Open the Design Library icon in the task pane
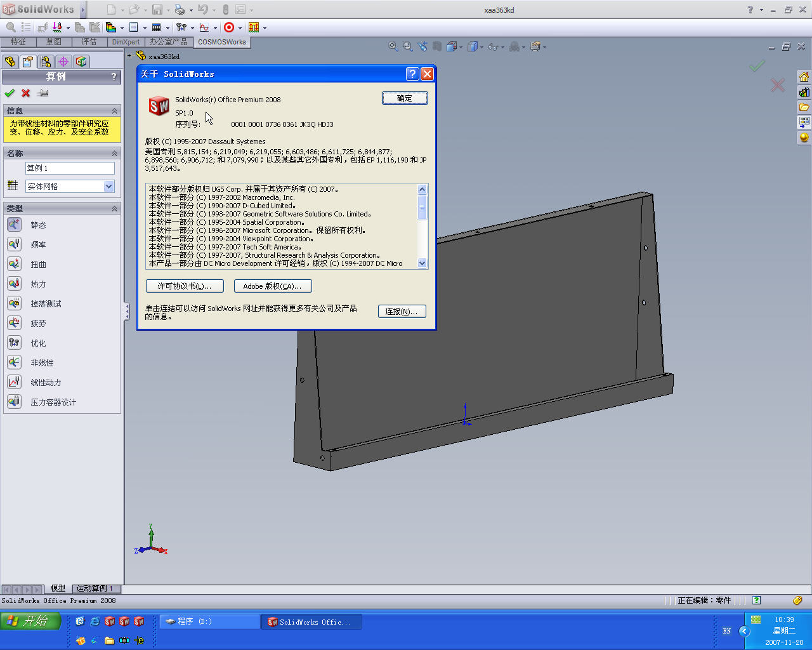Viewport: 812px width, 650px height. pyautogui.click(x=804, y=92)
